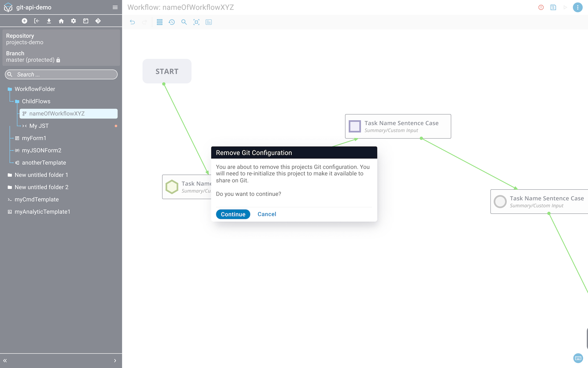The width and height of the screenshot is (588, 368).
Task: Click the master (protected) branch label
Action: tap(30, 60)
